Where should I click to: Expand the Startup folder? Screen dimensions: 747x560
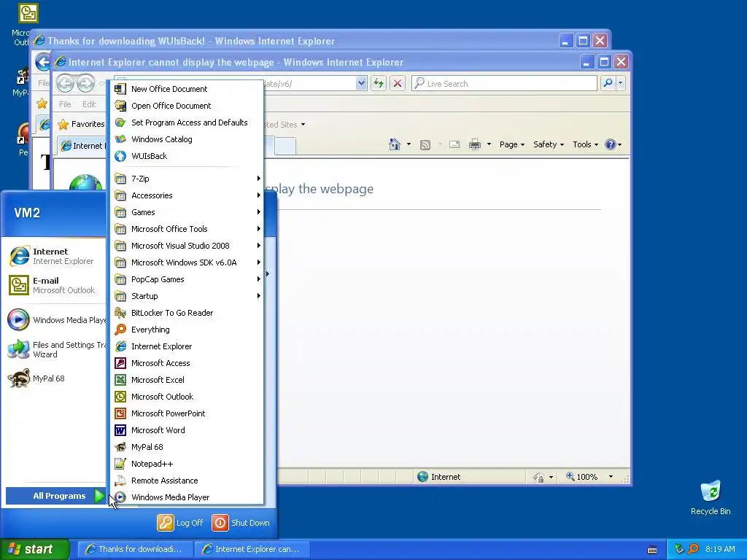click(x=186, y=296)
